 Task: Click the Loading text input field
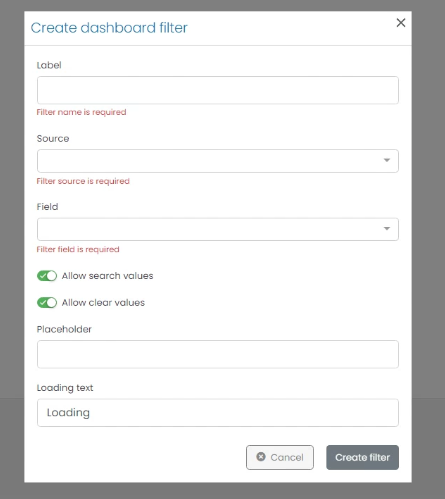pyautogui.click(x=218, y=413)
